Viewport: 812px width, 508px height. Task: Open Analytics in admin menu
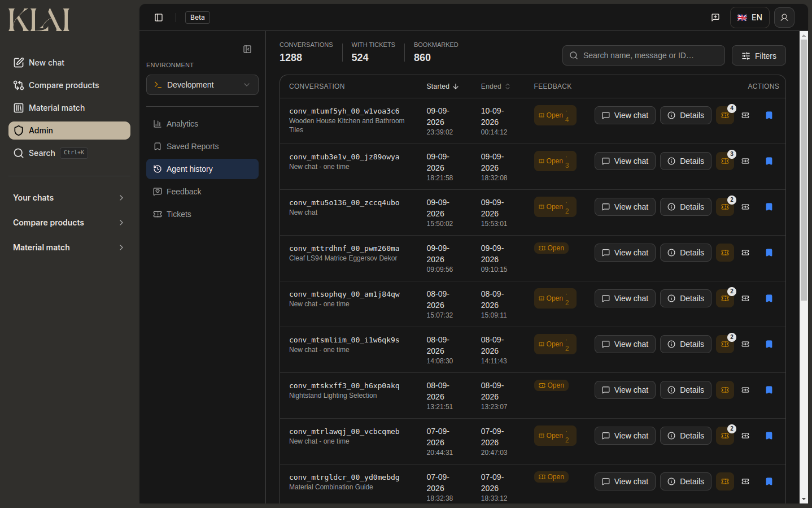tap(202, 124)
